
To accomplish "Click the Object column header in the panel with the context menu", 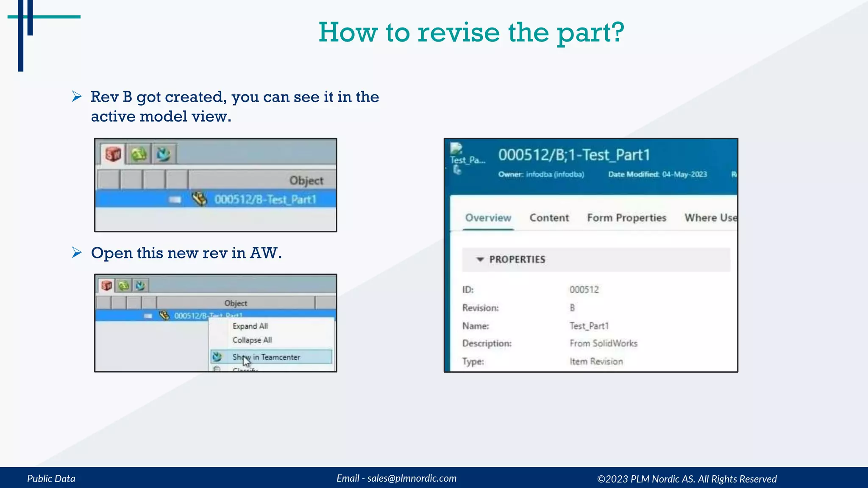I will pos(236,303).
